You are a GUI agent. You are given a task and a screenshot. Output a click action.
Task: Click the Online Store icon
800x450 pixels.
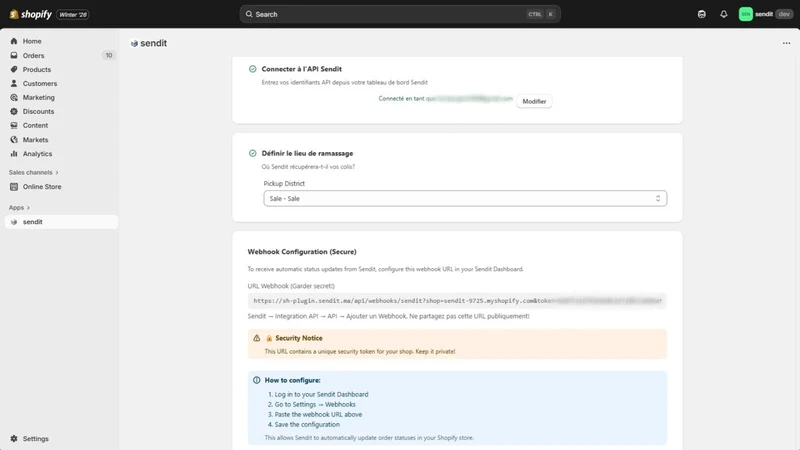(14, 187)
